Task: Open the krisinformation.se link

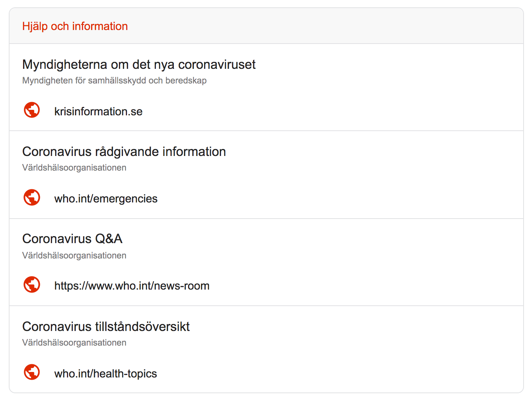Action: (98, 111)
